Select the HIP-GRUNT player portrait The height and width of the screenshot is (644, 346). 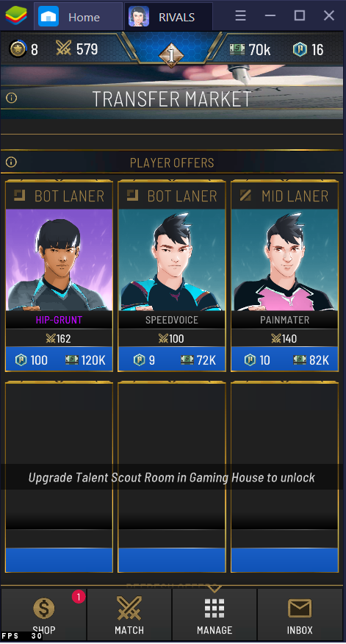(59, 260)
